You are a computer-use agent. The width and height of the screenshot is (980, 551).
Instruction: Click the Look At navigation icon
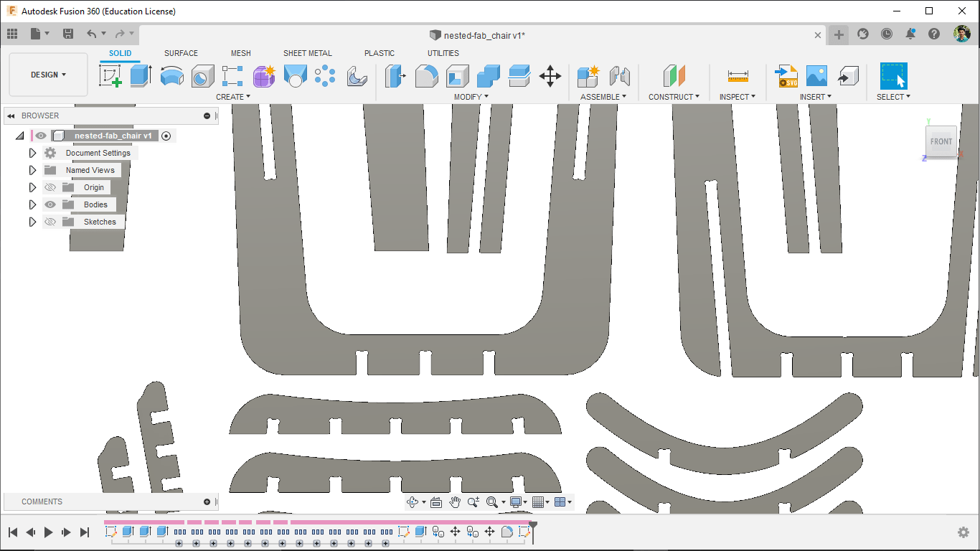(436, 502)
